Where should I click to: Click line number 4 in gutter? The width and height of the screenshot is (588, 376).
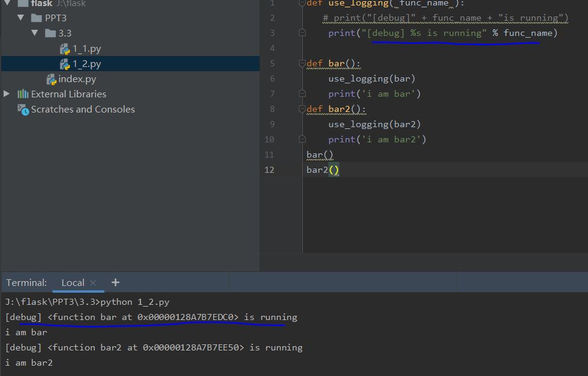click(x=272, y=48)
